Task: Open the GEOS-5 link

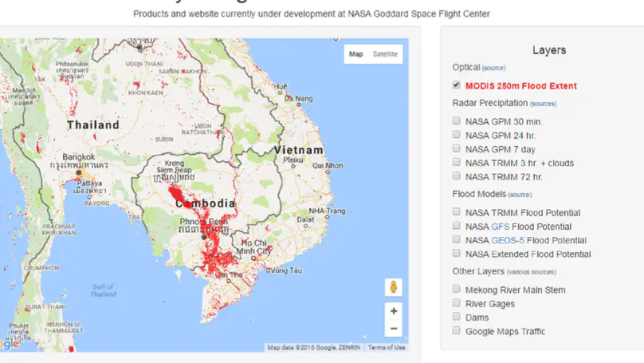Action: 508,240
